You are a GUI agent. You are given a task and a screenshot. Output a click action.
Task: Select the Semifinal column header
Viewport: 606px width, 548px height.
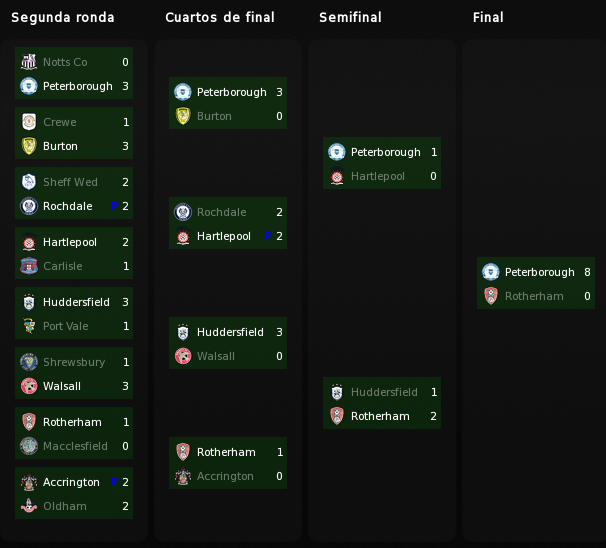point(350,17)
